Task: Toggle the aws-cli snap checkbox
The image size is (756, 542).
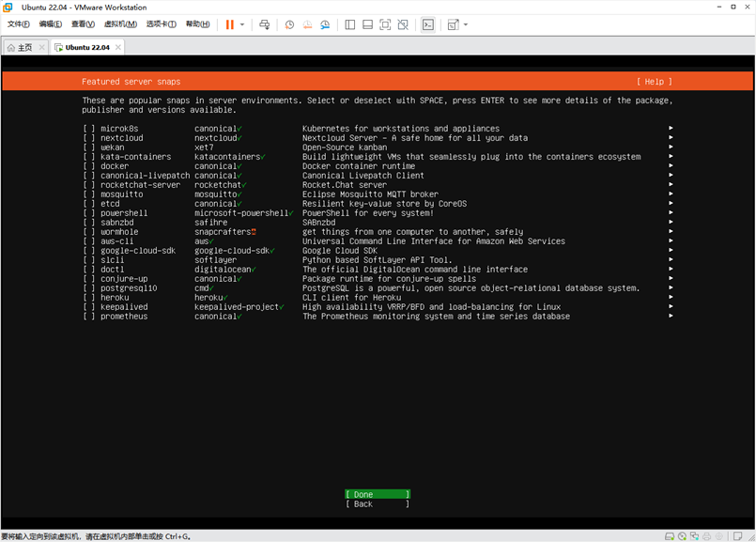Action: pos(89,241)
